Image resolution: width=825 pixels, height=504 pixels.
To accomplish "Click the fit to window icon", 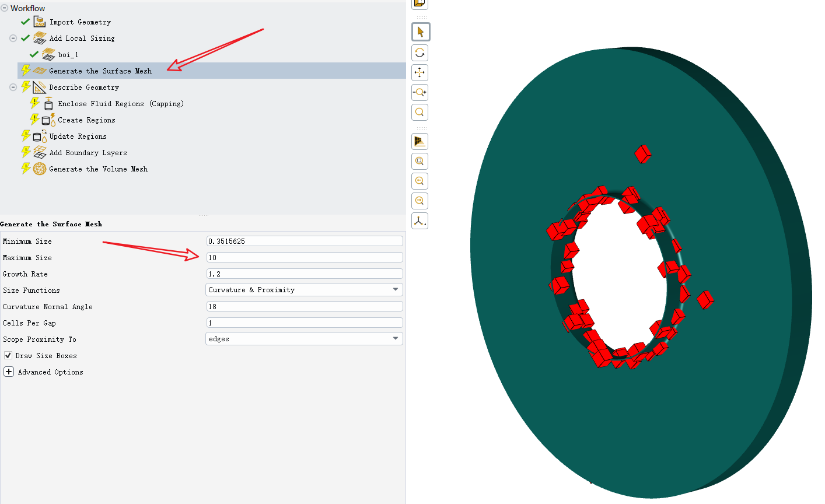I will 420,162.
